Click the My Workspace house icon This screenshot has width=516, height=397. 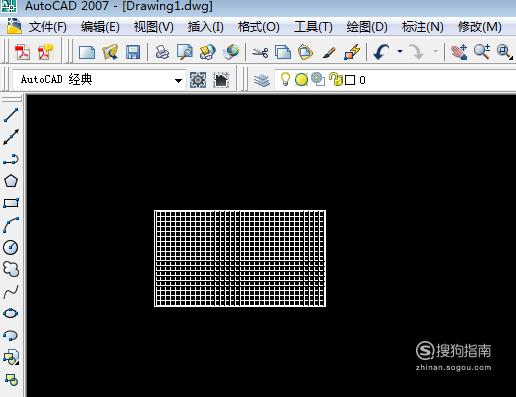[x=221, y=80]
